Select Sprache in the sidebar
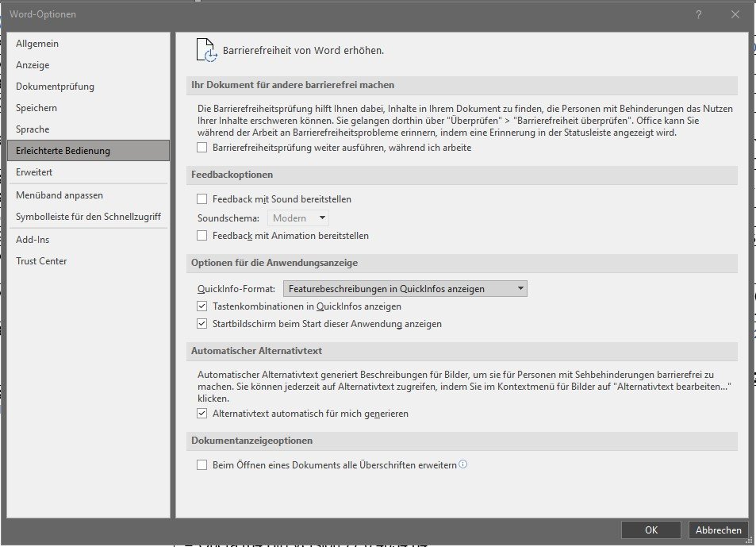 click(88, 129)
